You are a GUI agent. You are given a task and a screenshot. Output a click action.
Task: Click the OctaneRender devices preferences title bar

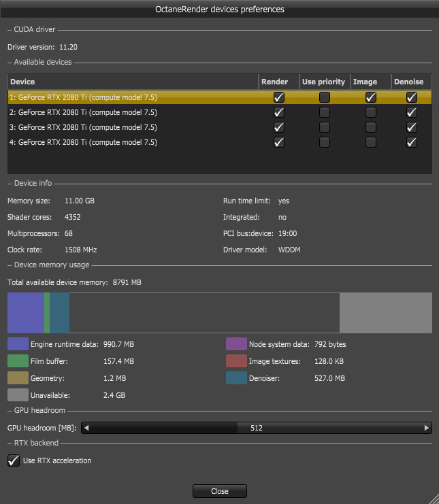220,10
